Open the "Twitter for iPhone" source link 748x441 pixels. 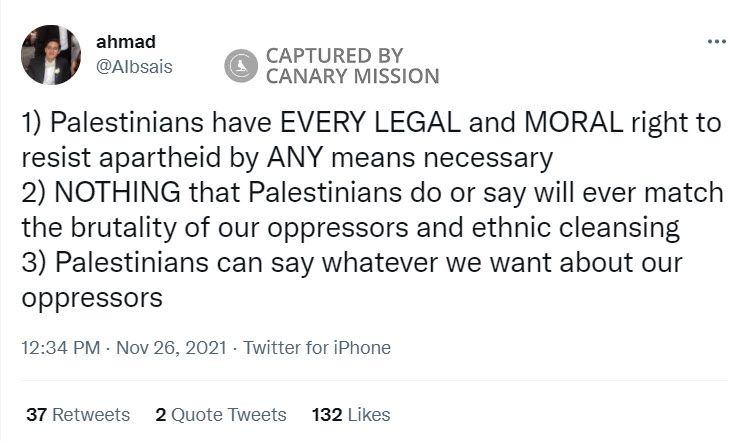pos(316,348)
